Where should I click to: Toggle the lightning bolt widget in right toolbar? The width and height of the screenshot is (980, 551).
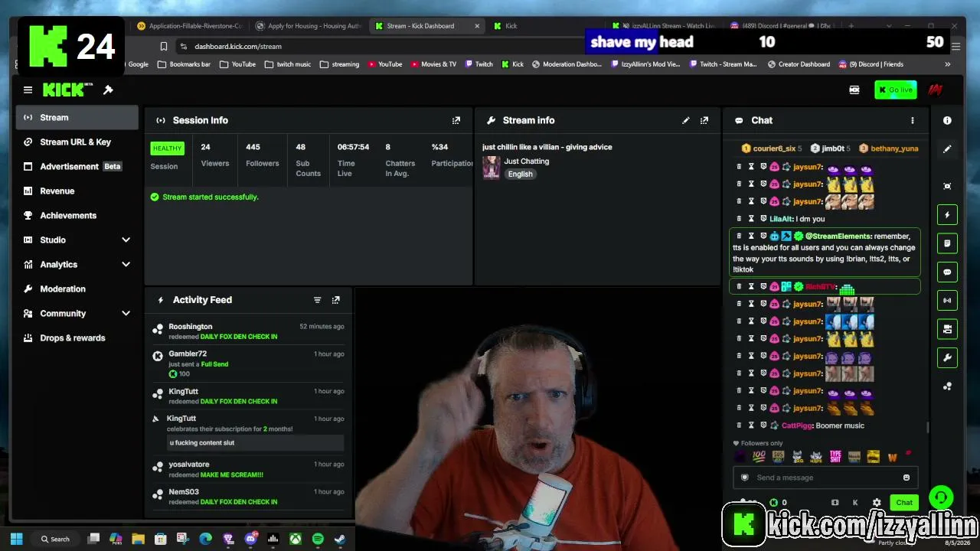coord(947,215)
